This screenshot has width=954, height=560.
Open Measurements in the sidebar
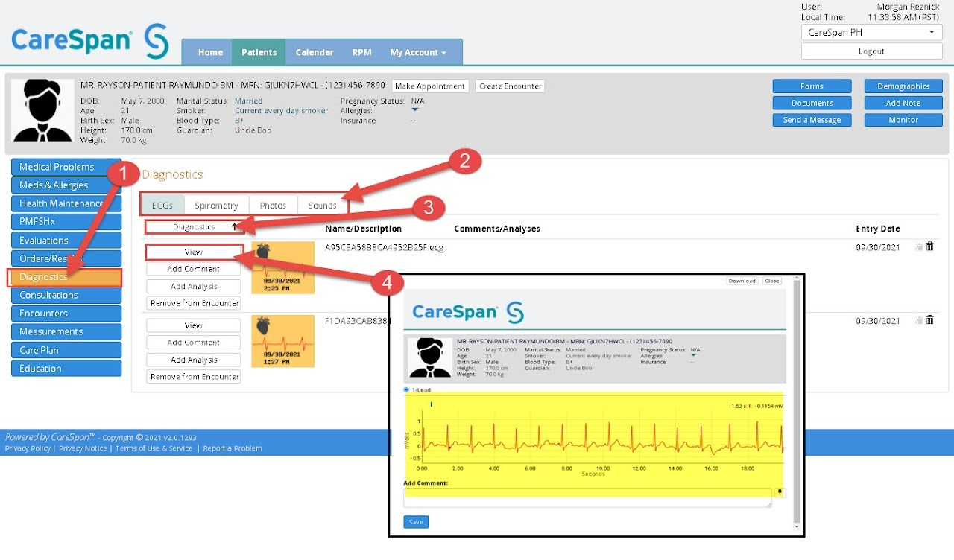coord(66,331)
